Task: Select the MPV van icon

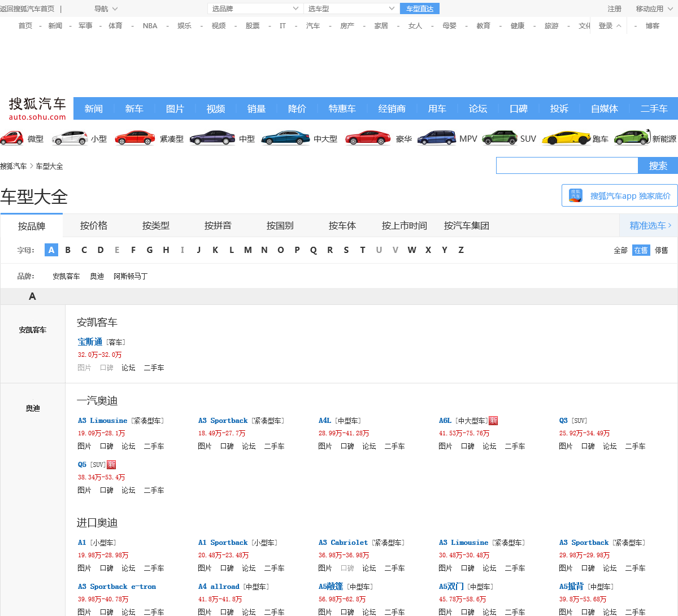Action: click(x=437, y=138)
